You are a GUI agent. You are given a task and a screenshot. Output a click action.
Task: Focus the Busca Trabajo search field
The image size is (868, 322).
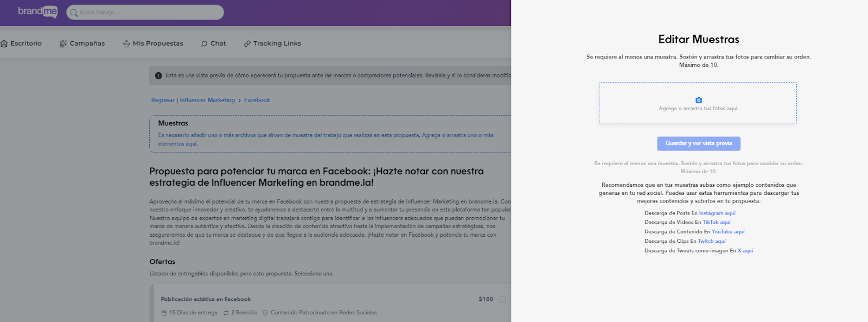click(145, 12)
